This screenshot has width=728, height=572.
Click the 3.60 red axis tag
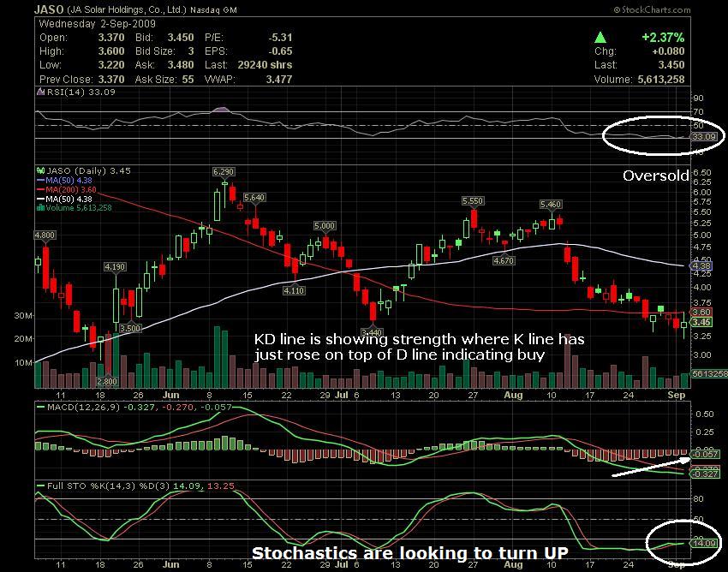click(701, 312)
